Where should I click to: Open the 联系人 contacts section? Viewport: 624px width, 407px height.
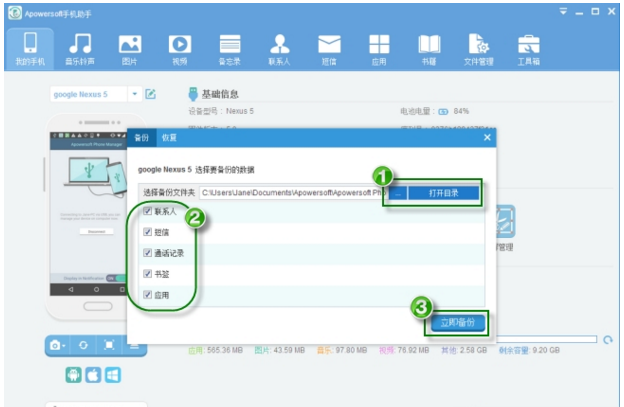(279, 49)
